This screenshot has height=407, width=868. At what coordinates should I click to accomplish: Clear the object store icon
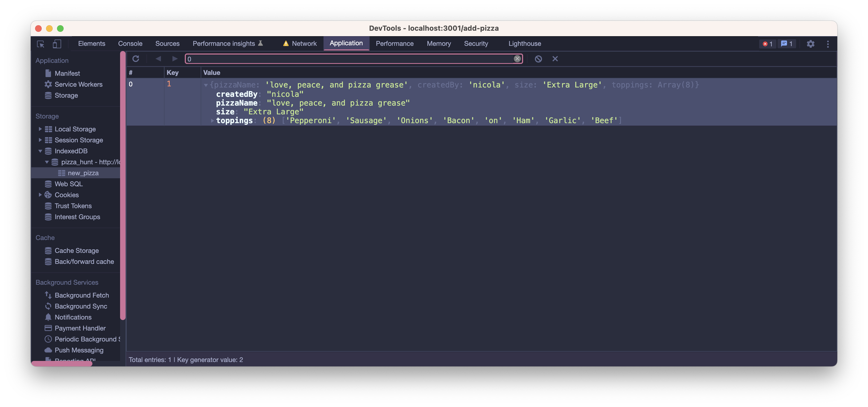538,59
